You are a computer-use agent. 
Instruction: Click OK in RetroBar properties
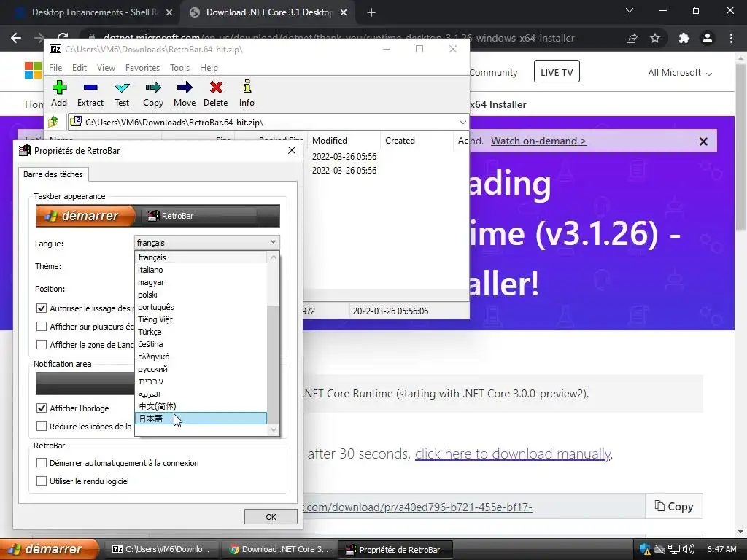click(x=271, y=517)
